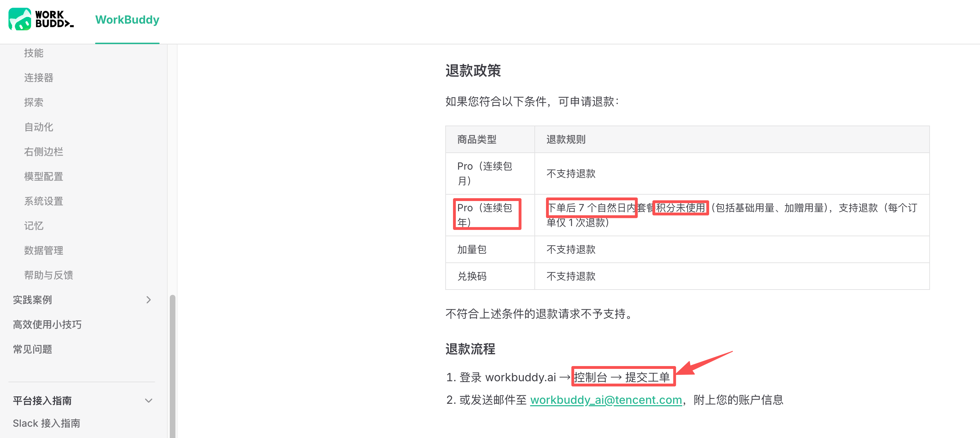Screen dimensions: 980x438
Task: Go to 连接器 in sidebar
Action: (x=39, y=78)
